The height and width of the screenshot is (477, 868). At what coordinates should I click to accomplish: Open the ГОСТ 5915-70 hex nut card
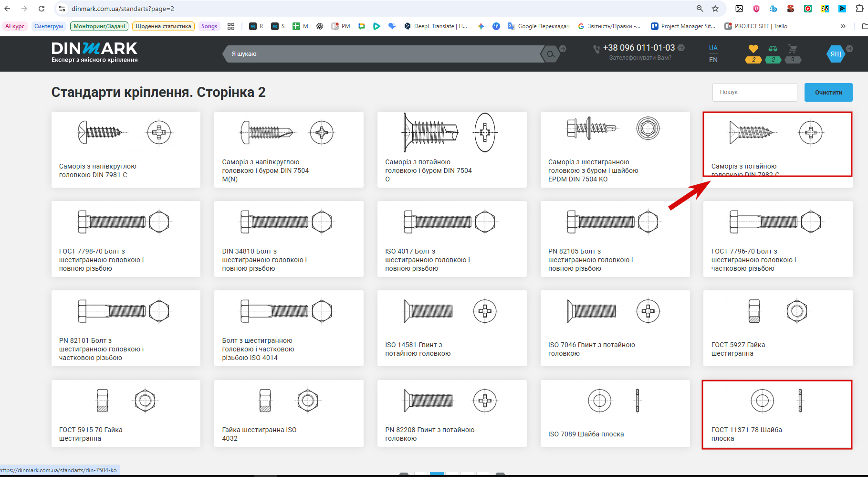(126, 413)
